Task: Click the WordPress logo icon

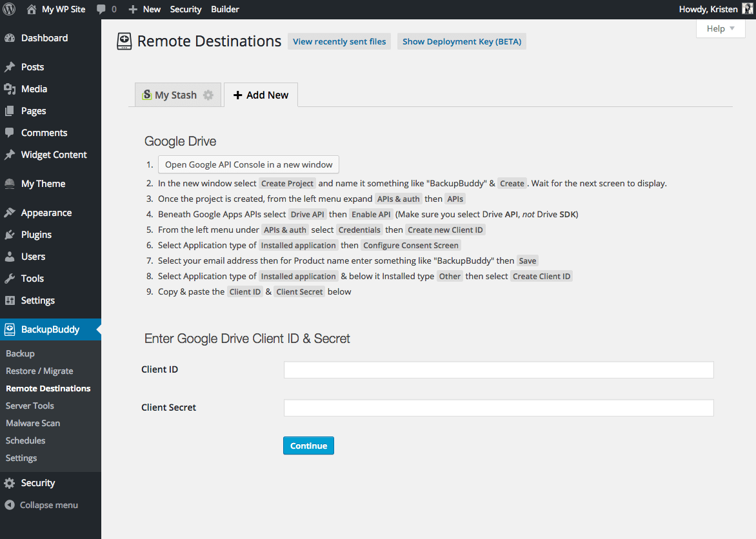Action: pos(10,9)
